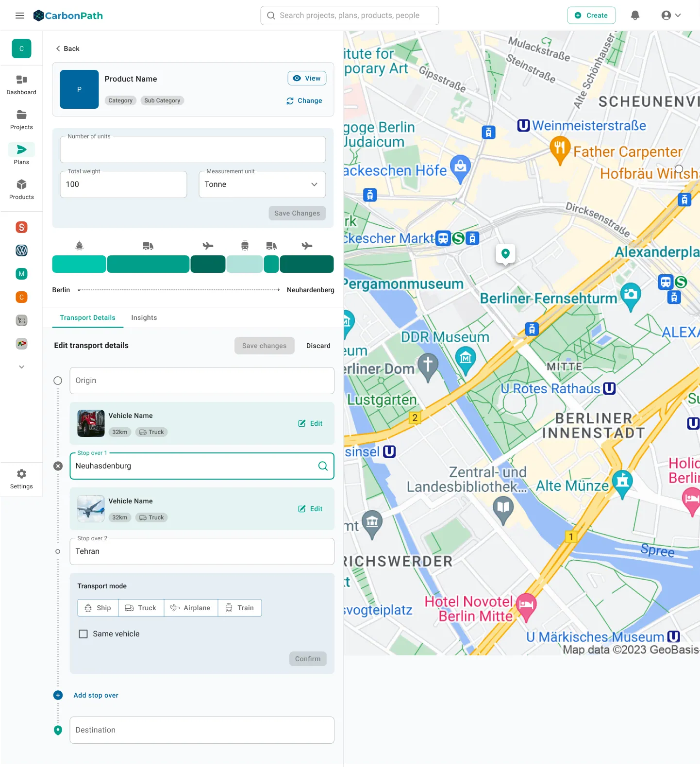Image resolution: width=700 pixels, height=767 pixels.
Task: Focus the Number of units field
Action: coord(193,150)
